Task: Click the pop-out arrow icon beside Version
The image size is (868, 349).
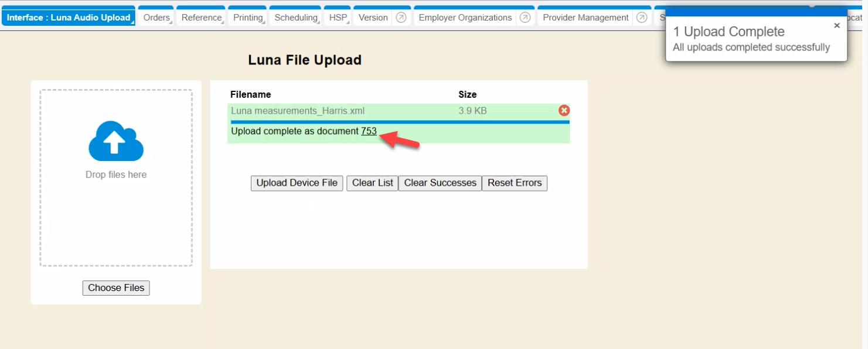Action: pos(401,18)
